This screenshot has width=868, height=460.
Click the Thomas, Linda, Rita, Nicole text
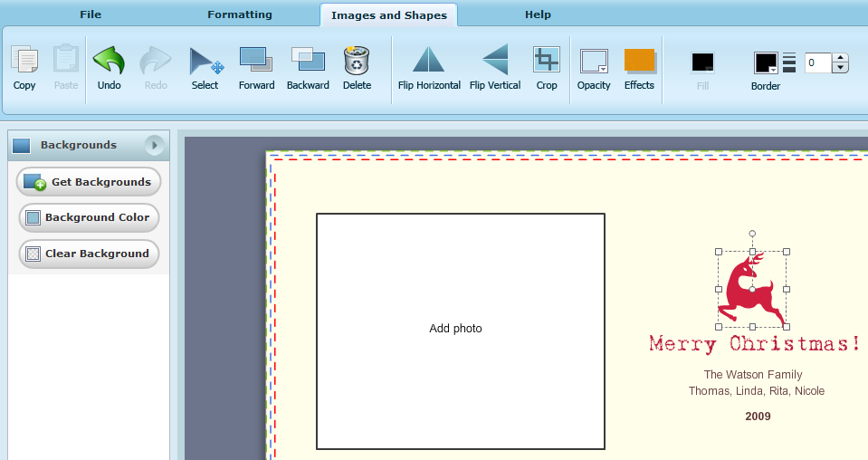pos(756,391)
